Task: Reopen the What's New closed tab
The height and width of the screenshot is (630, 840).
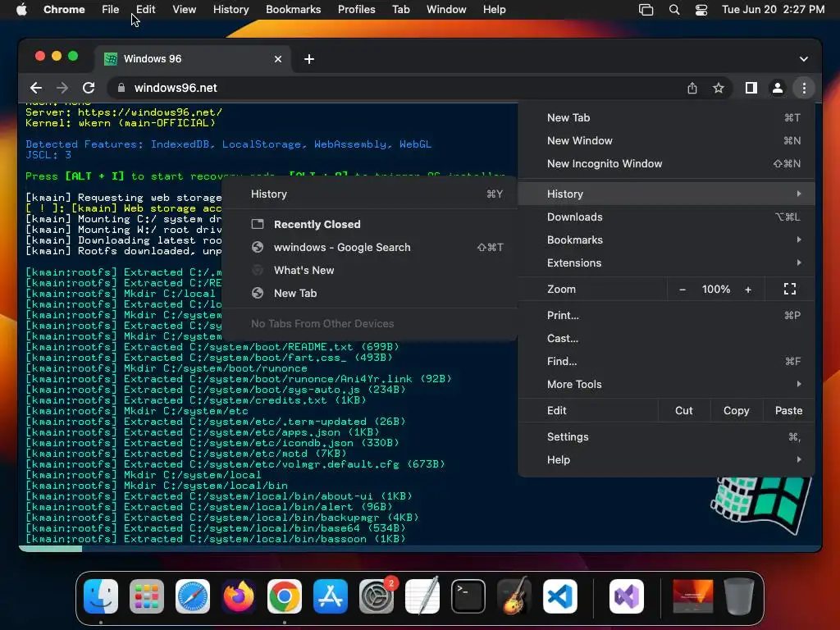Action: click(370, 271)
